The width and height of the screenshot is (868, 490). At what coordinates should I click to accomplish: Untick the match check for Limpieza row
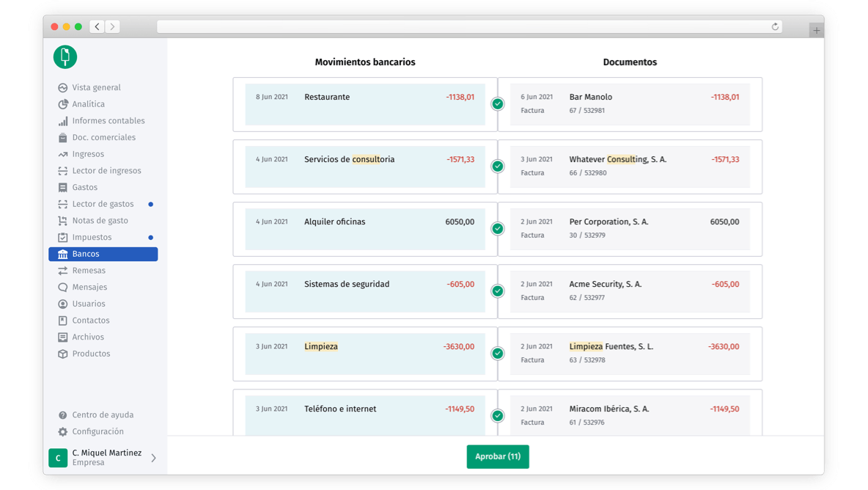click(x=498, y=354)
